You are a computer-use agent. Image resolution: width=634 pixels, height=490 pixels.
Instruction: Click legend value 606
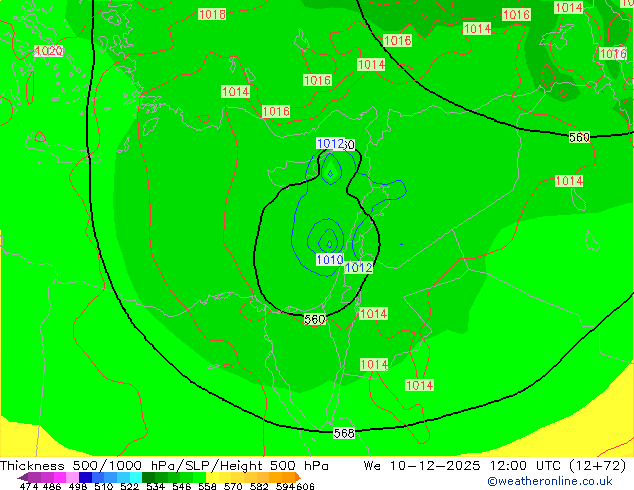pos(305,486)
